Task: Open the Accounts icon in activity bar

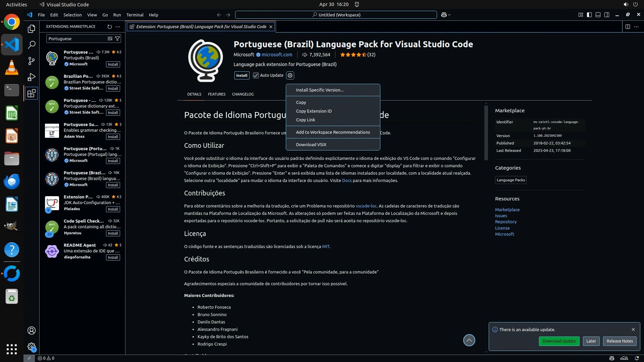Action: point(31,330)
